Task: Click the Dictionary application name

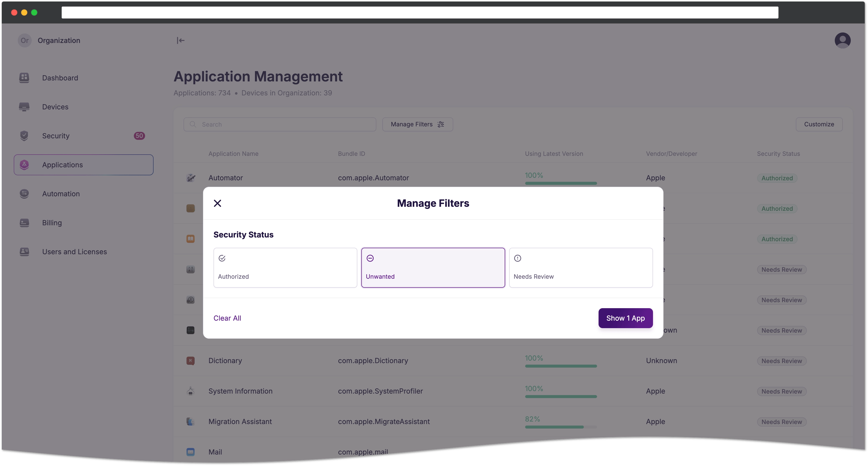Action: pos(225,361)
